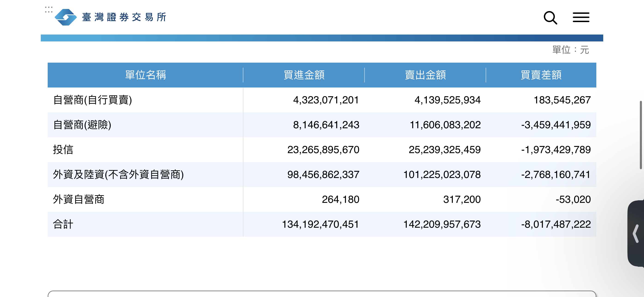The image size is (644, 297).
Task: Click buy amount 8,146,641,243
Action: pos(326,125)
